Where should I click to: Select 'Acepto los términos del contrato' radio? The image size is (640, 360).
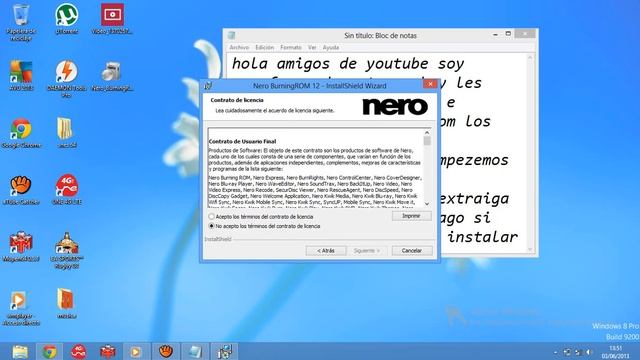coord(211,217)
